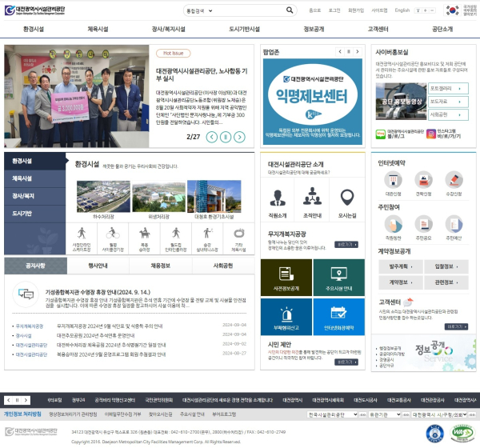Click the 대관신청 reservation icon
Image resolution: width=480 pixels, height=448 pixels.
pyautogui.click(x=393, y=180)
